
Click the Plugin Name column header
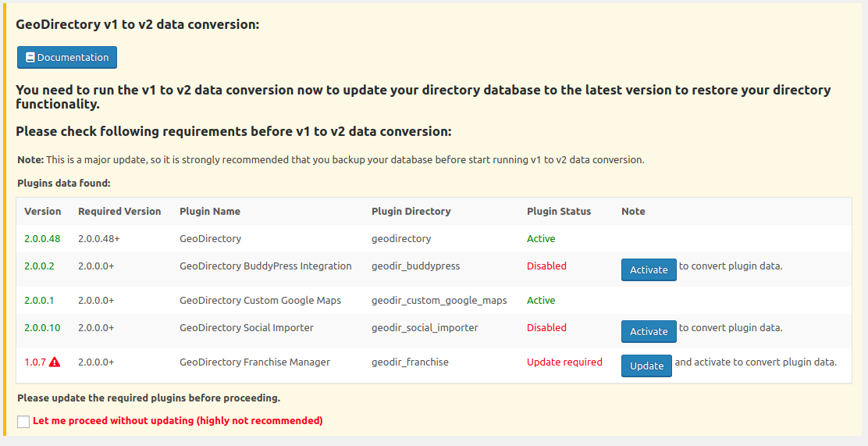[210, 211]
